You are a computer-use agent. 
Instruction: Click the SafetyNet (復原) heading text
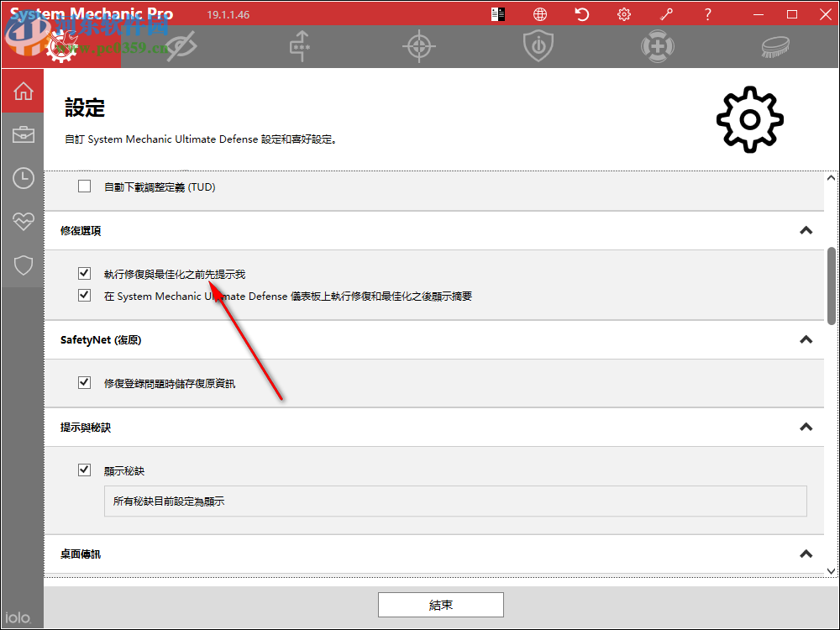pos(101,340)
